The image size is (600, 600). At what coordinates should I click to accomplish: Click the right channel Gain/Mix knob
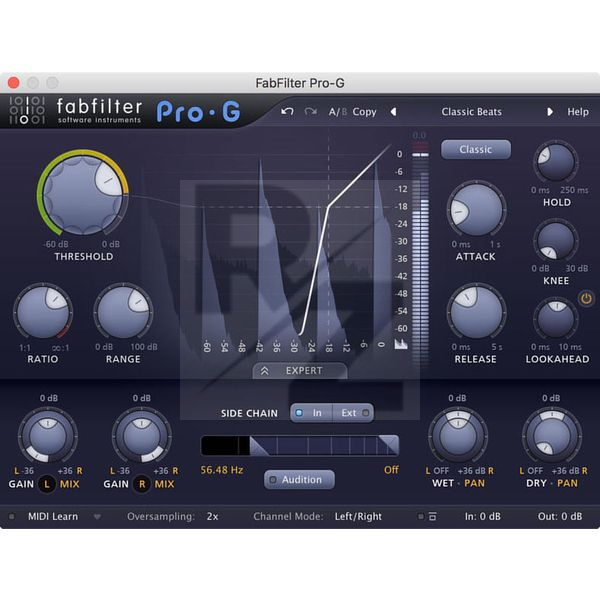(x=142, y=435)
